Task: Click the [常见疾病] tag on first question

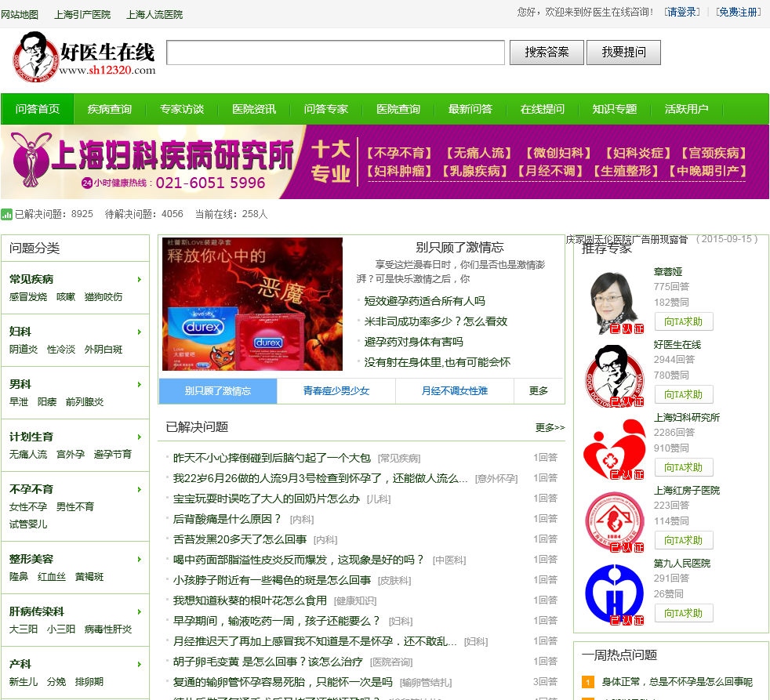Action: [399, 459]
